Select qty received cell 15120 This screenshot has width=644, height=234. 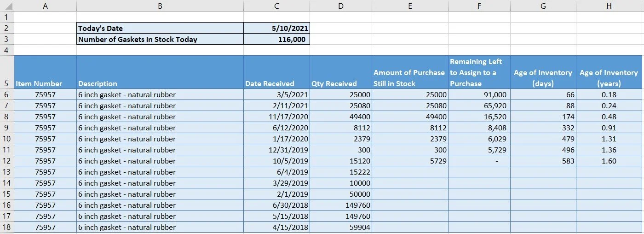tap(341, 161)
